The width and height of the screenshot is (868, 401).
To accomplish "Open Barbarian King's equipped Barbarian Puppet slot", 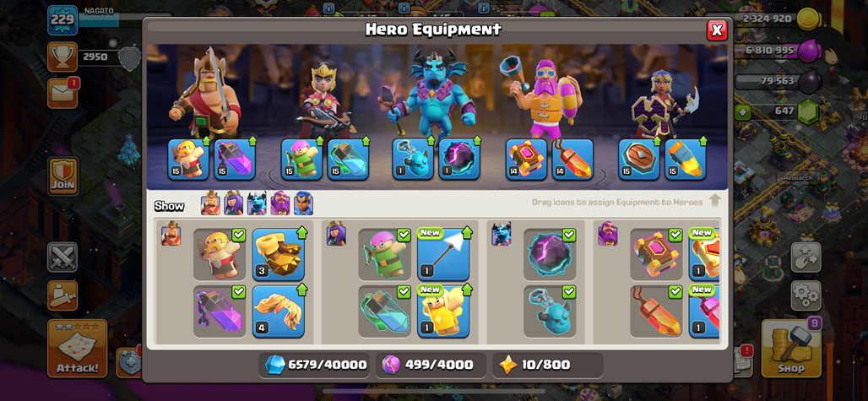I will (x=188, y=160).
